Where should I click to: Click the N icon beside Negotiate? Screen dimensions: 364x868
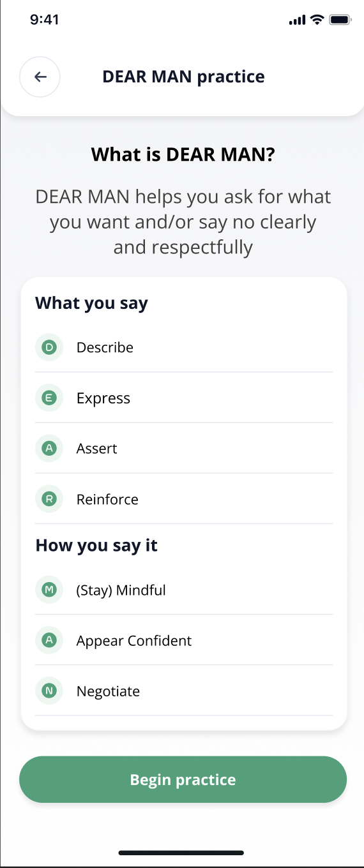[x=49, y=691]
